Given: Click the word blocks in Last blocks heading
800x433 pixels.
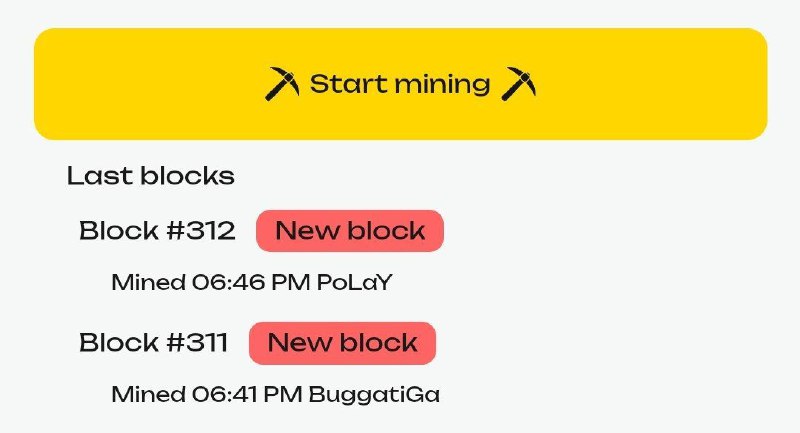Looking at the screenshot, I should tap(187, 176).
